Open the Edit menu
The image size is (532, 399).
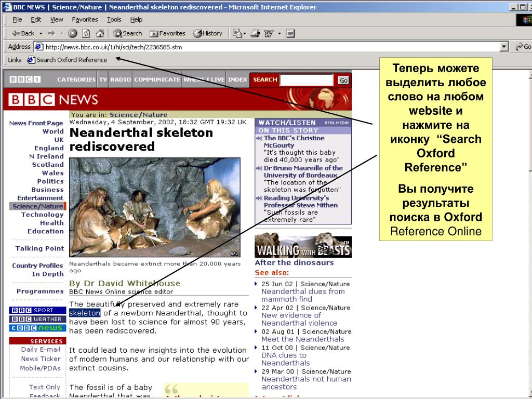[x=36, y=20]
